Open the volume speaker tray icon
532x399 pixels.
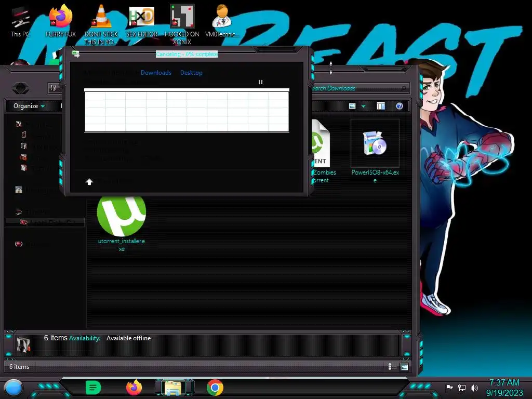click(x=474, y=388)
